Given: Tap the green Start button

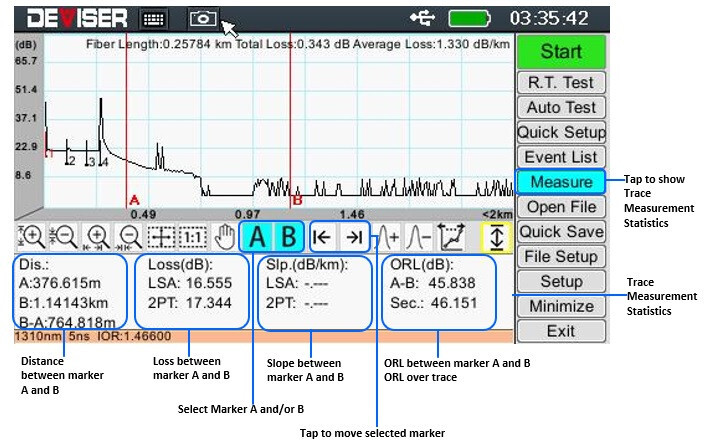Looking at the screenshot, I should click(561, 52).
